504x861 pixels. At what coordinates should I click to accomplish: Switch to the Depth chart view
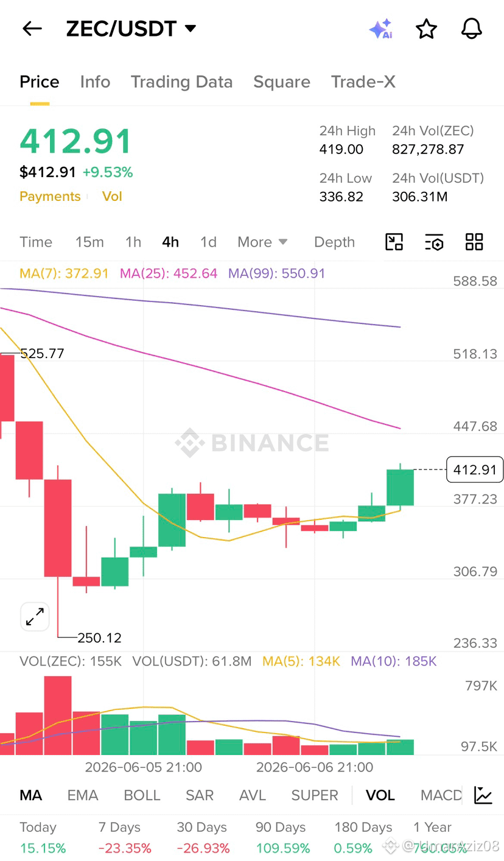[334, 242]
